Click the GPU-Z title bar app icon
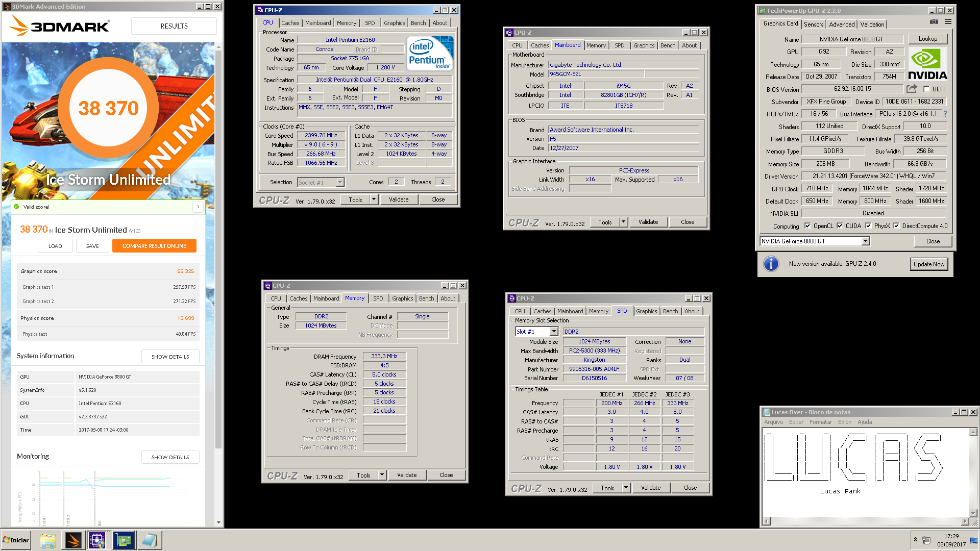980x551 pixels. pos(762,11)
